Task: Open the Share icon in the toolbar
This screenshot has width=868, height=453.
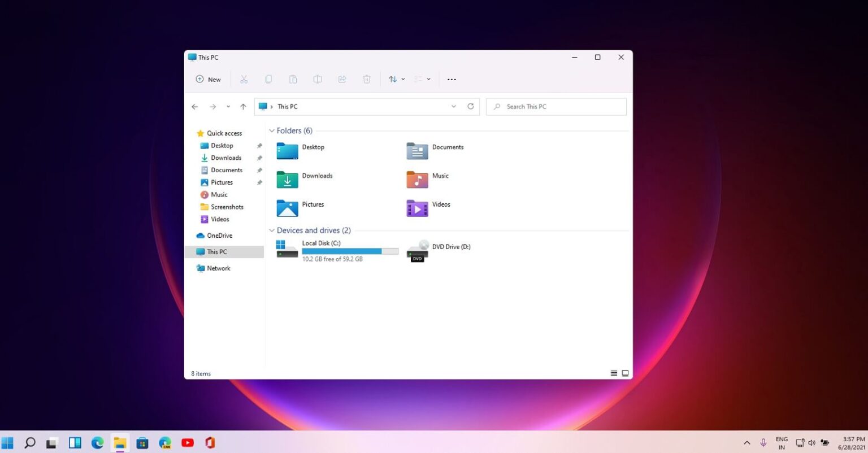Action: 342,79
